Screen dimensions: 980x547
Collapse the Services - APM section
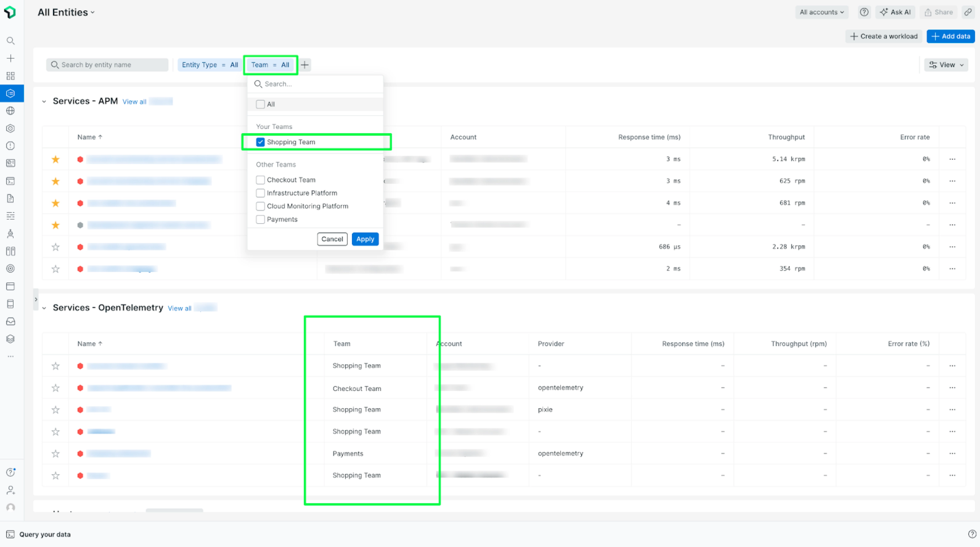(44, 101)
